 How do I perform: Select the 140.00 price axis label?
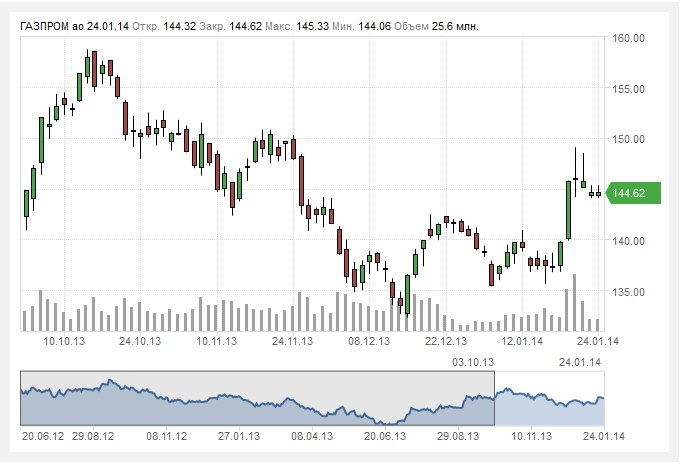pos(629,241)
